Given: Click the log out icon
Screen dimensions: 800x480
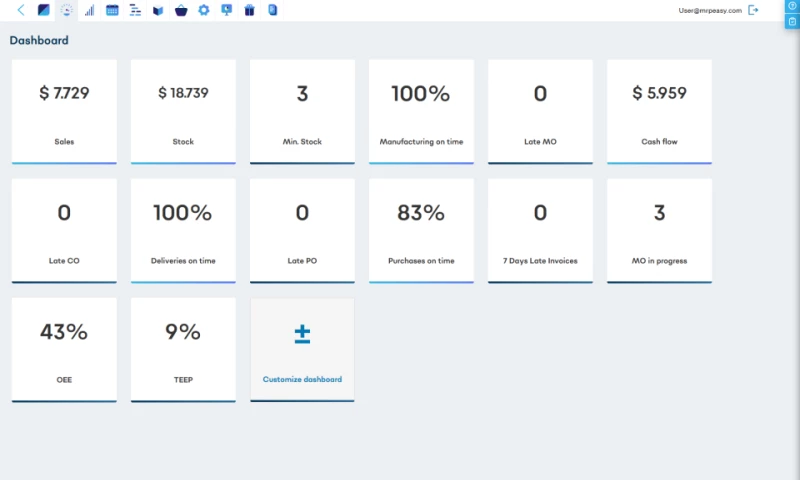Looking at the screenshot, I should [x=753, y=10].
